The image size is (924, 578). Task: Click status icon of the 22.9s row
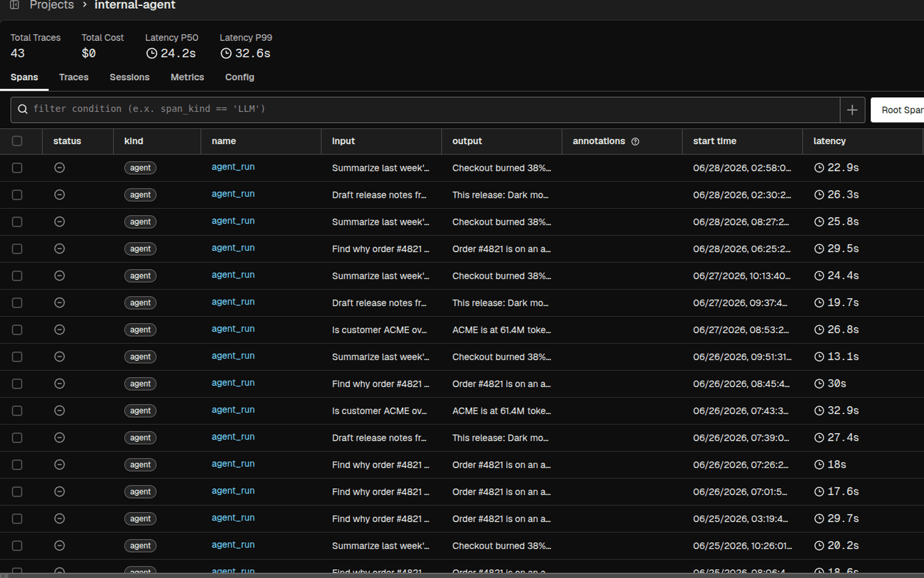[x=59, y=168]
